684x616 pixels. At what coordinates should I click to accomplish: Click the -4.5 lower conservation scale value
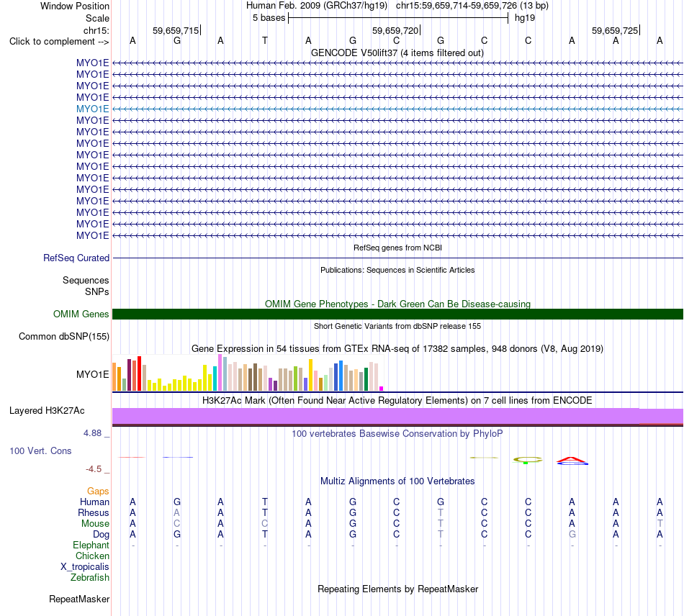[94, 469]
